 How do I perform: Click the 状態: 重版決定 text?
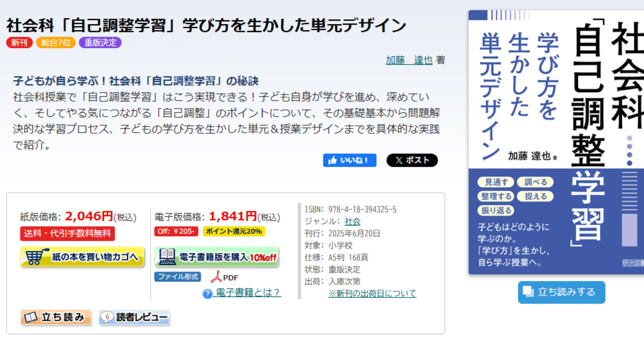[332, 270]
